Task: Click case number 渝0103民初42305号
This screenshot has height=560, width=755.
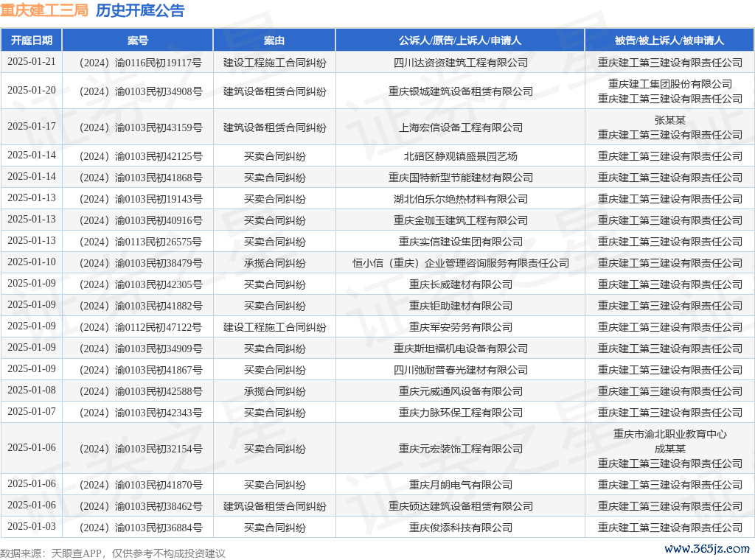Action: click(x=141, y=284)
